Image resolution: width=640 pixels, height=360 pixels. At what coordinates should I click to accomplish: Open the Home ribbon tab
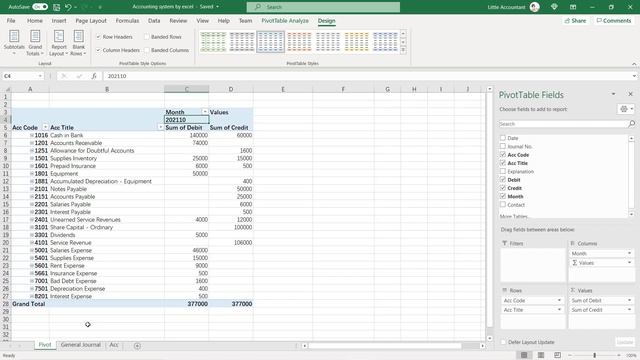coord(35,20)
